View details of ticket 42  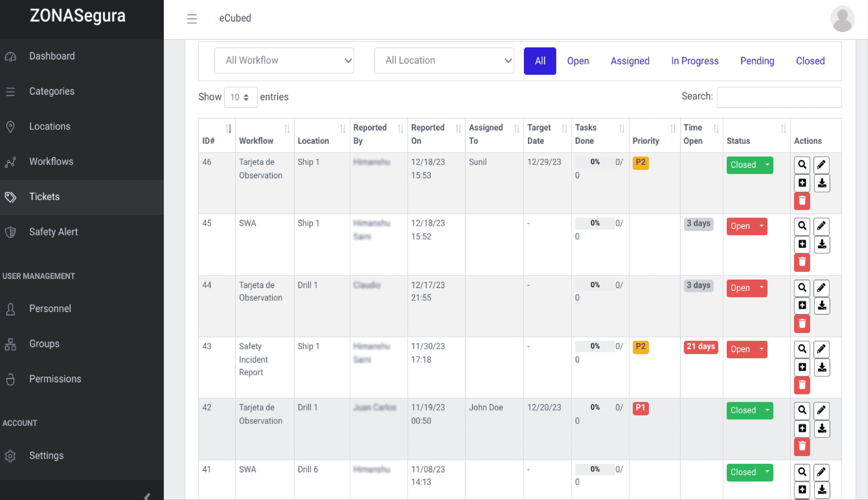[802, 410]
